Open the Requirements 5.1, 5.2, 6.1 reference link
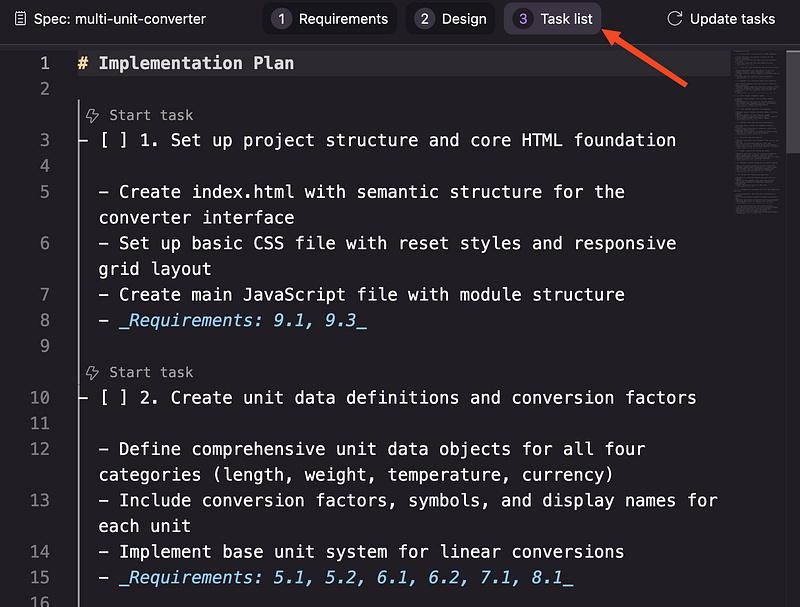Screen dimensions: 800x607 tap(346, 578)
